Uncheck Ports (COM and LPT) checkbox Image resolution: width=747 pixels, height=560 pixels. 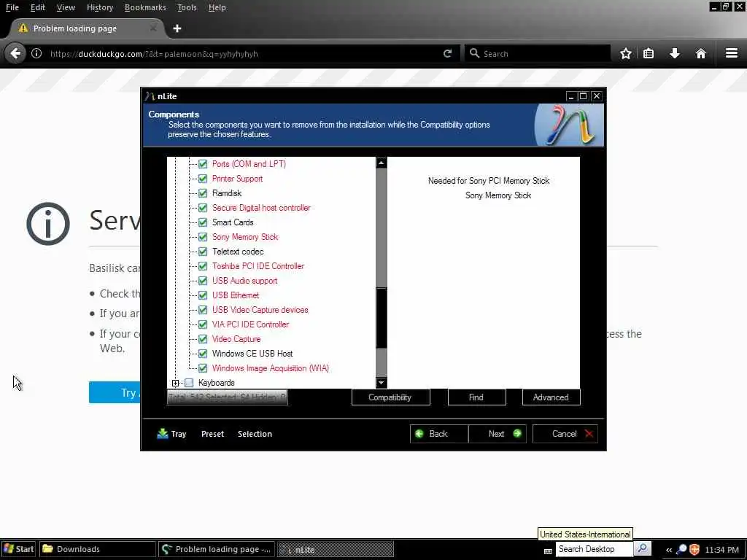[203, 164]
